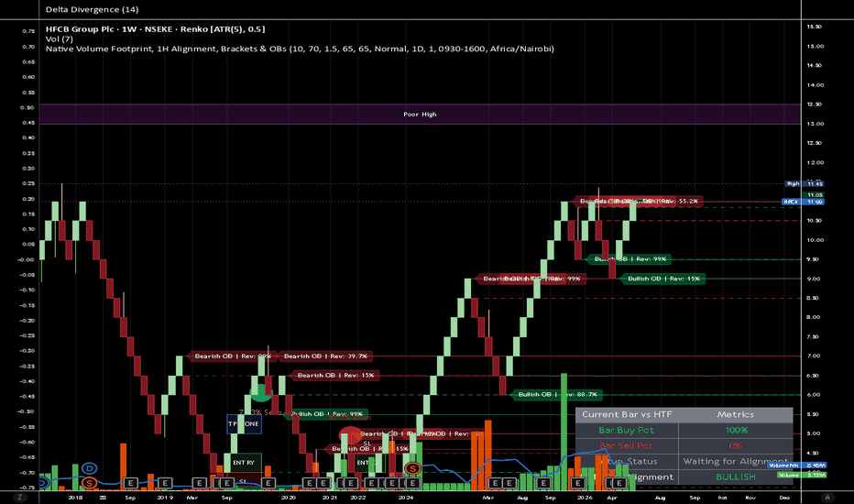Click the 8.00 value on the price scale

(x=813, y=317)
